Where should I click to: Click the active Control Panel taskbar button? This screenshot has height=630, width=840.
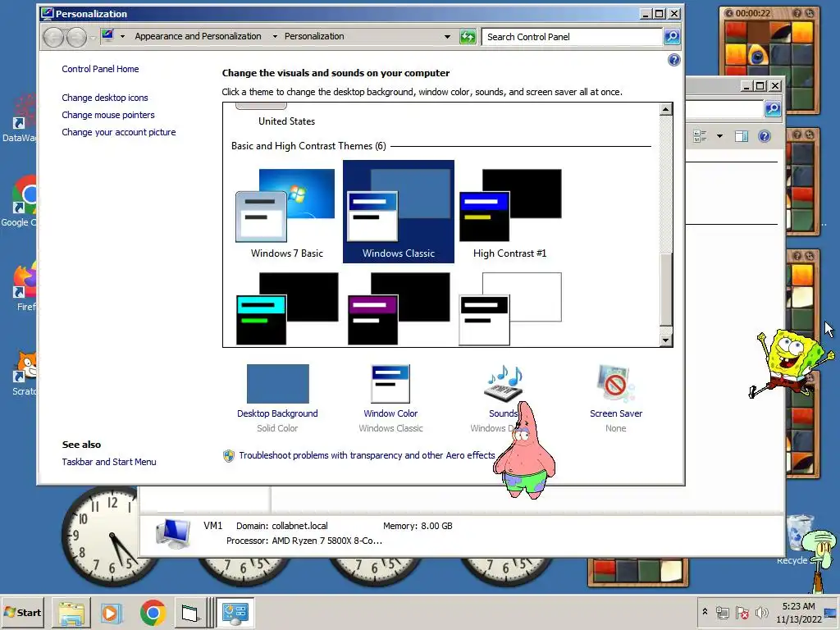(235, 613)
